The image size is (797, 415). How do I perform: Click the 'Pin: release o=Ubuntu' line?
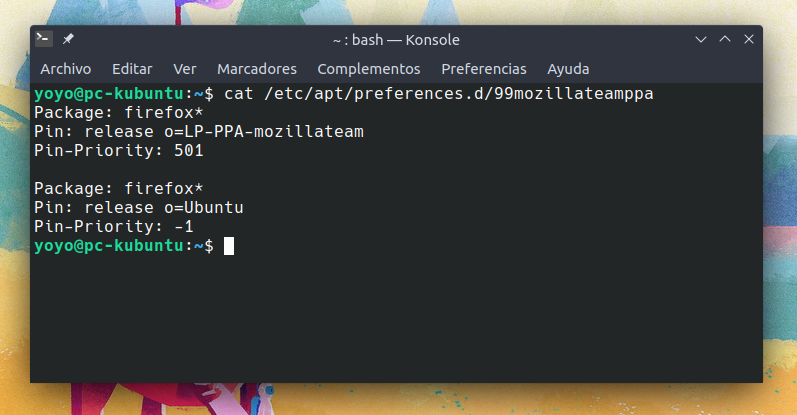139,208
